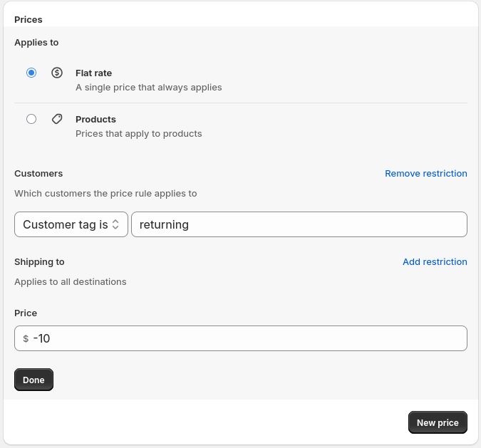
Task: Click 'Applies to all destinations' text
Action: click(x=70, y=281)
